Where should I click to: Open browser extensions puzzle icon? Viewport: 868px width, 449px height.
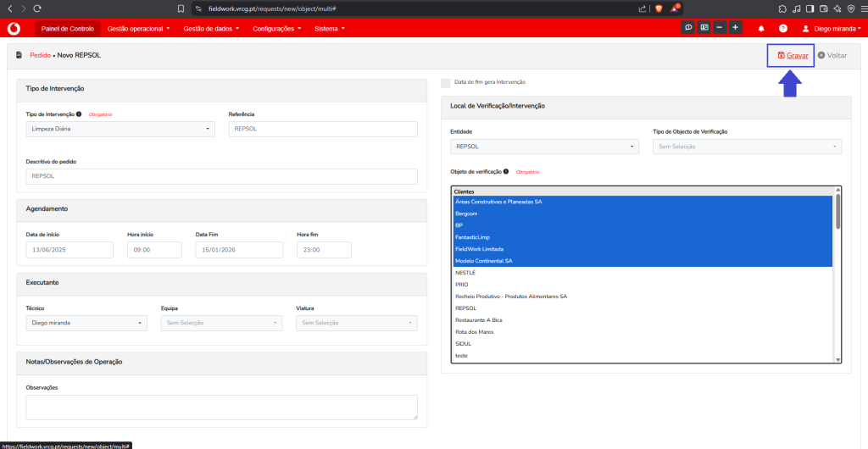782,8
